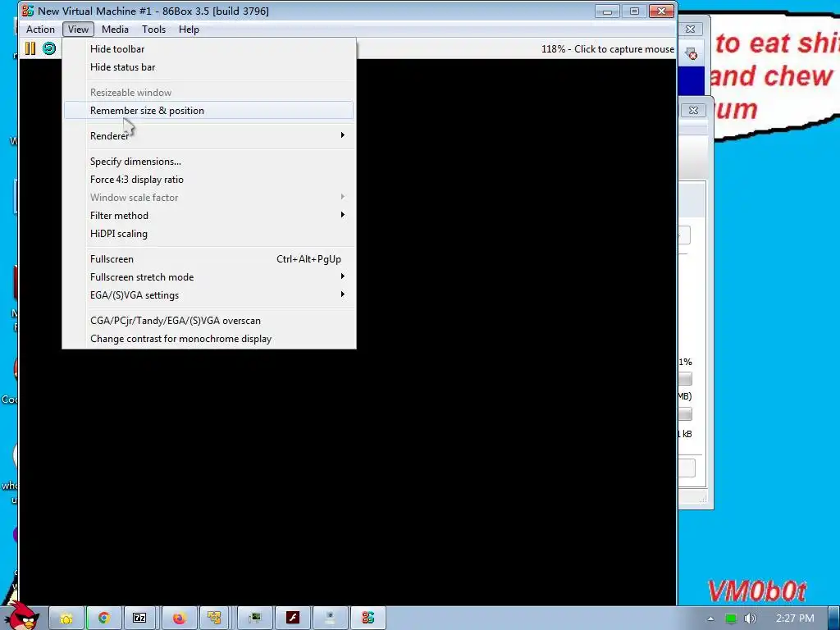Image resolution: width=840 pixels, height=630 pixels.
Task: Click the volume speaker tray icon
Action: 750,619
